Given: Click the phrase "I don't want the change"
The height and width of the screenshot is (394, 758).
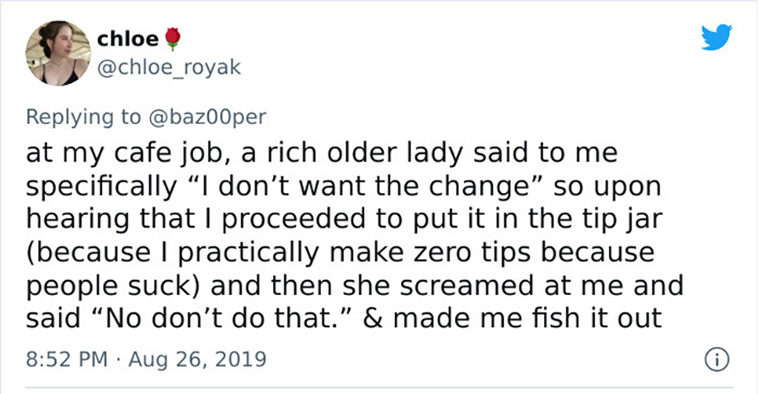Looking at the screenshot, I should 369,186.
